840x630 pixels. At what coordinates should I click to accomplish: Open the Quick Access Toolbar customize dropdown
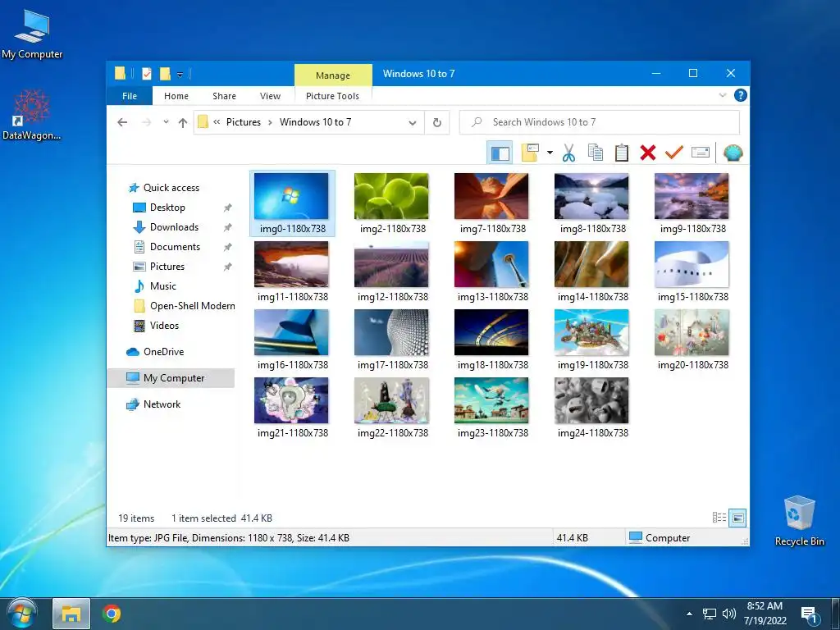click(180, 75)
